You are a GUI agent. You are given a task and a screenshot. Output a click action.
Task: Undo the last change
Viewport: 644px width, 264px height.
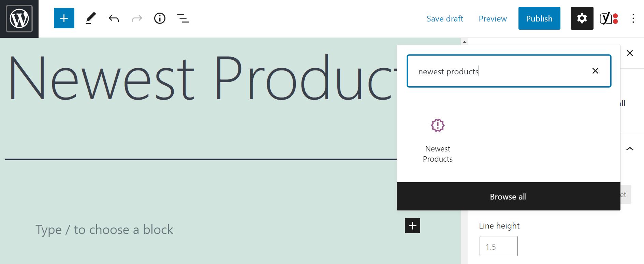[x=114, y=18]
